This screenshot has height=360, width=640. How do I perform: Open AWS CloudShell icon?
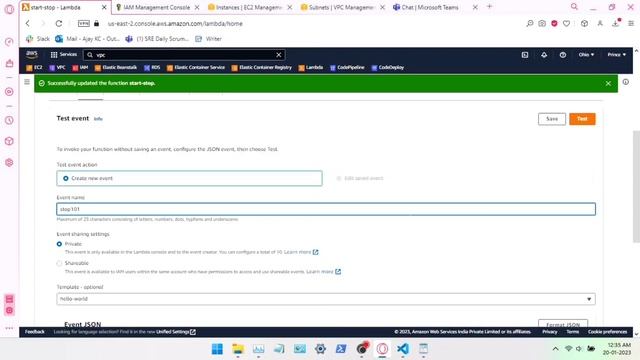click(x=525, y=55)
